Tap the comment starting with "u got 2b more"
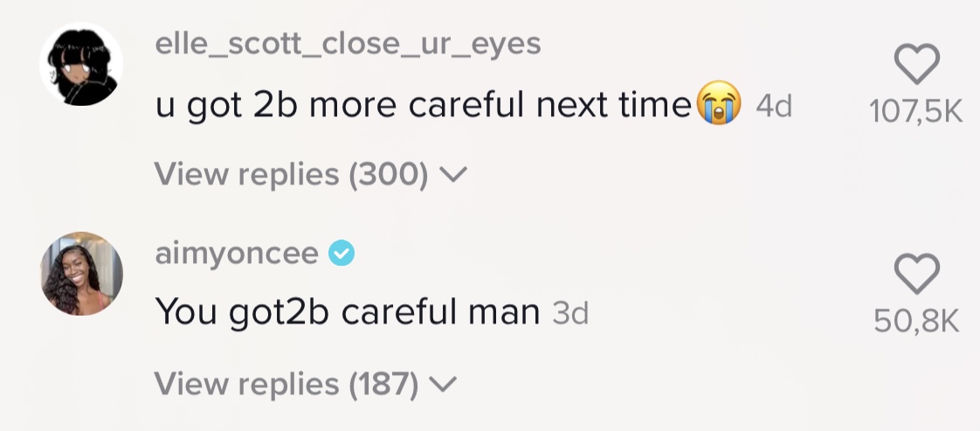The height and width of the screenshot is (431, 980). point(423,106)
